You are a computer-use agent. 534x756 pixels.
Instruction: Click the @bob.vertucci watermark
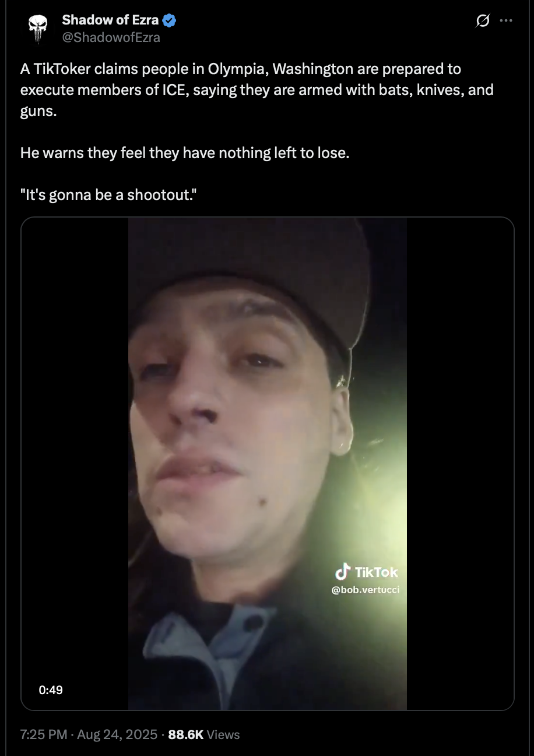366,590
